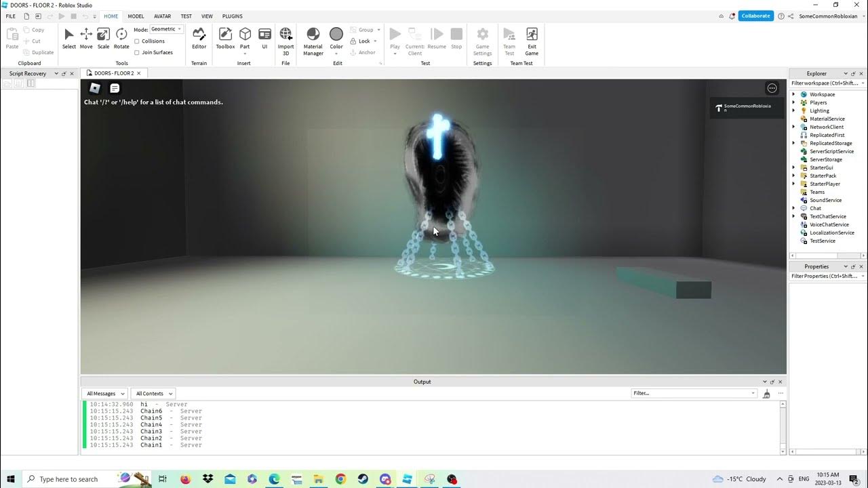Click the Chain6 output log line
The width and height of the screenshot is (868, 488).
click(x=145, y=411)
